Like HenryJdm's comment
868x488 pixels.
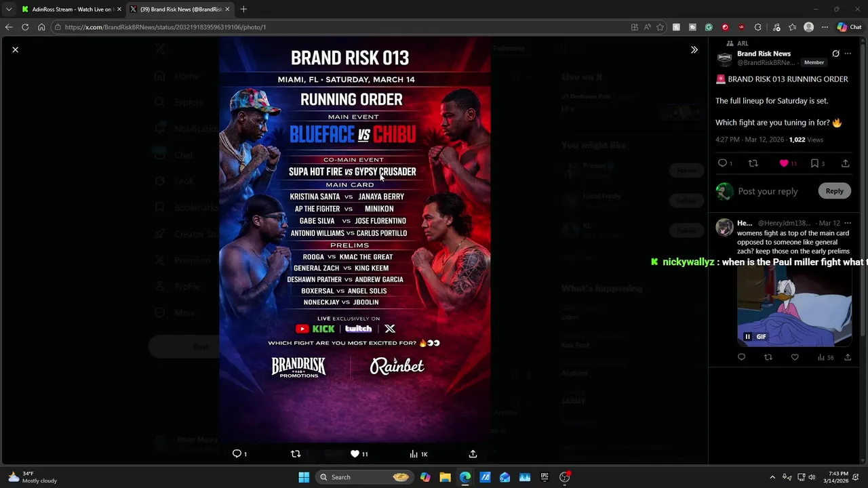click(x=795, y=357)
